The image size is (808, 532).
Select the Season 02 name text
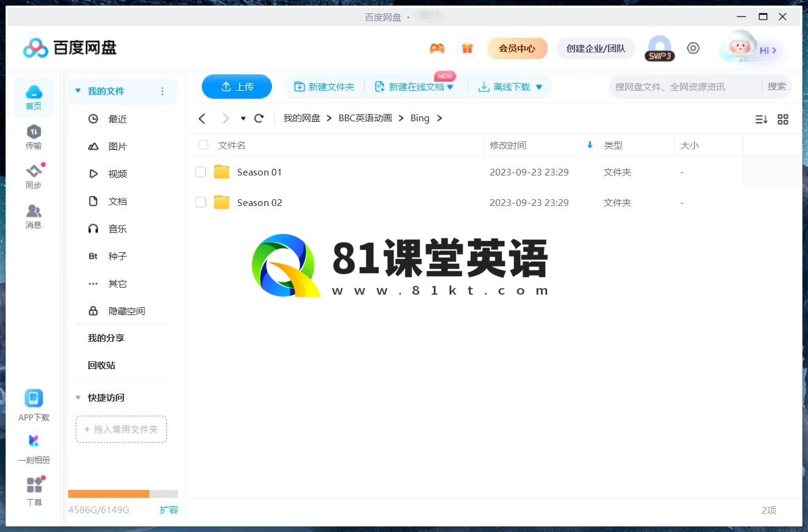coord(260,202)
